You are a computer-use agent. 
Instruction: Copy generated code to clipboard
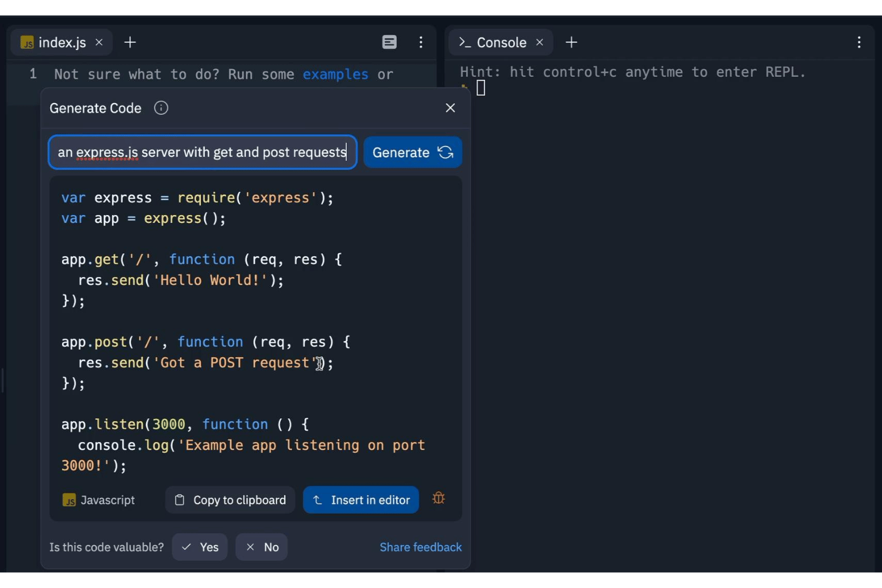point(230,500)
